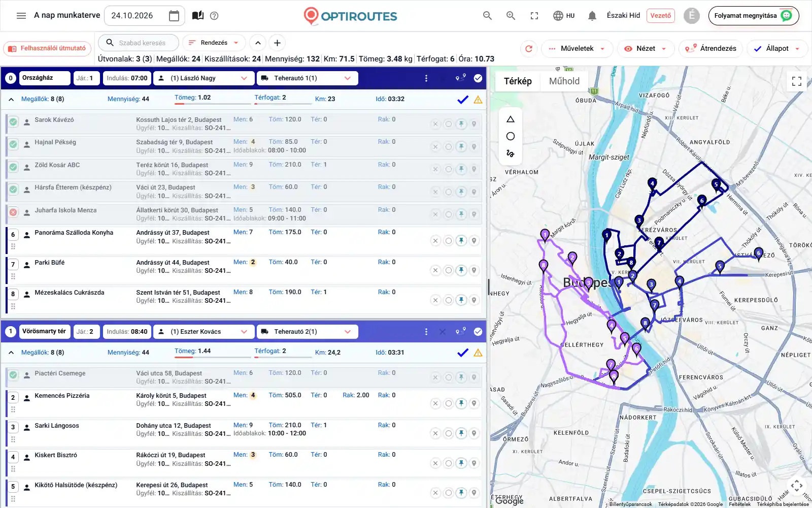Toggle Vörösmarty tér route white check circle
The height and width of the screenshot is (508, 812).
point(478,332)
